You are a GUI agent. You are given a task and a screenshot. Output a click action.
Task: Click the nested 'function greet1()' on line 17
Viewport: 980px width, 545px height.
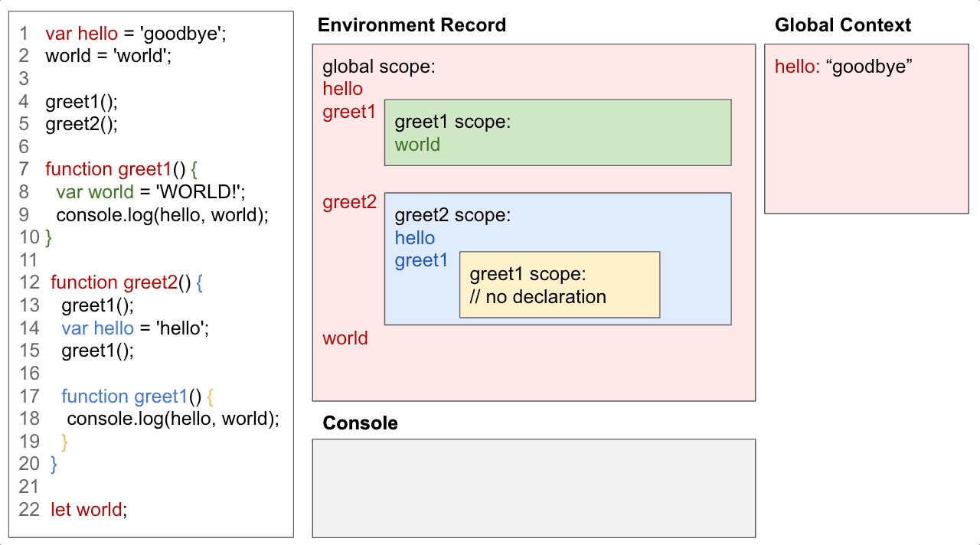click(131, 397)
